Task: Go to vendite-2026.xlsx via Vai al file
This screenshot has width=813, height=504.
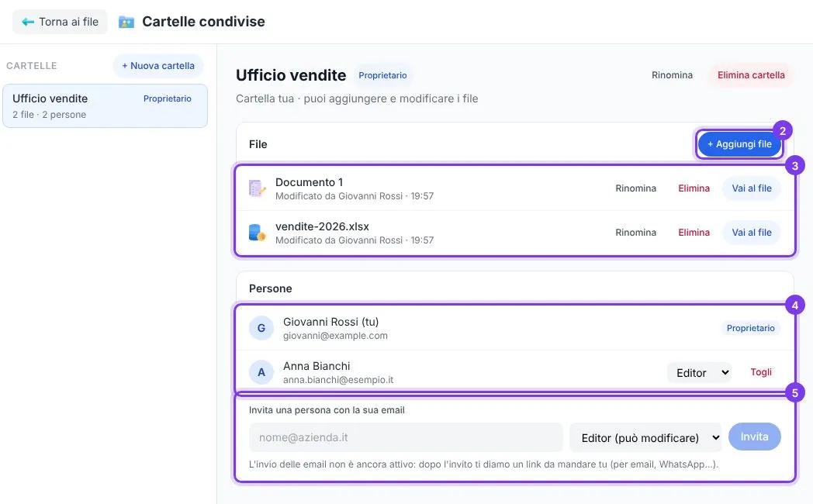Action: pyautogui.click(x=751, y=233)
